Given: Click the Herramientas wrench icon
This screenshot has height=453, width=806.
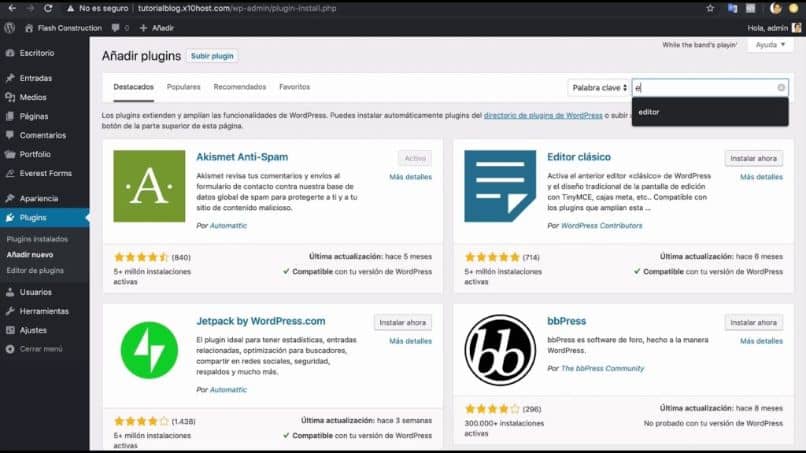Looking at the screenshot, I should pos(10,311).
